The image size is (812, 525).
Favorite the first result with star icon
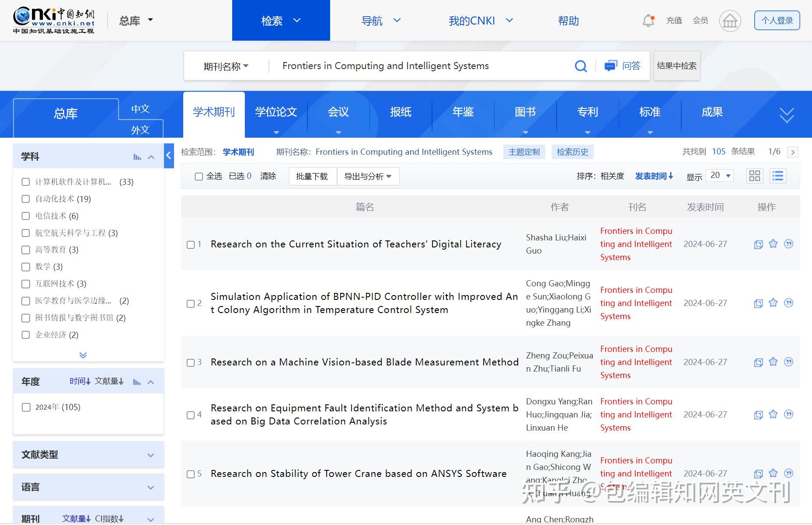[x=773, y=244]
